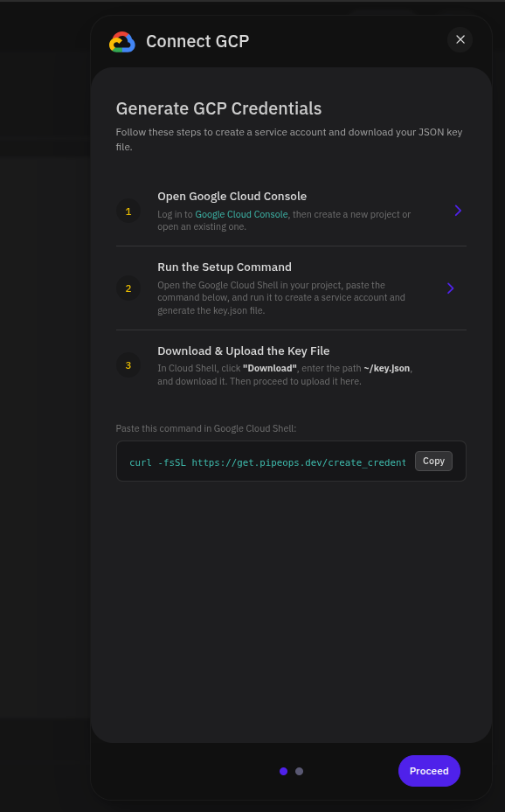The height and width of the screenshot is (812, 505).
Task: Click the step 3 number badge
Action: pos(128,365)
